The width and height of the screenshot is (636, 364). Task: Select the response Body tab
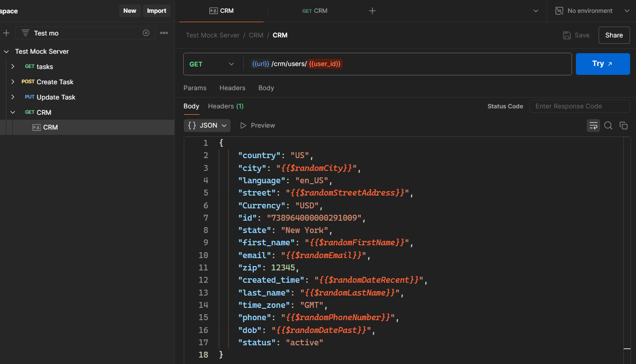click(191, 106)
